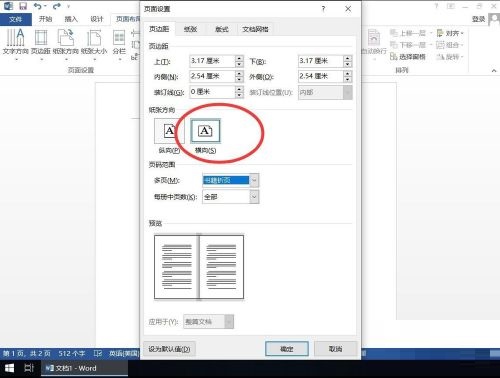500x378 pixels.
Task: Click the 装订线 gutter input field
Action: tap(212, 92)
